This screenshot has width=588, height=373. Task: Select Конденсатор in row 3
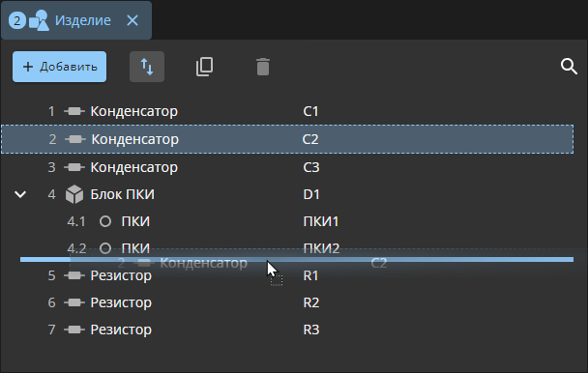point(133,167)
